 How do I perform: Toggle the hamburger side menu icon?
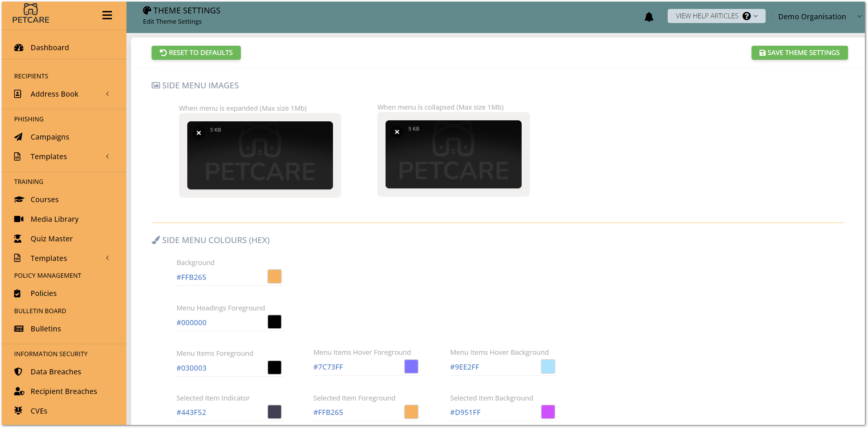(x=107, y=15)
